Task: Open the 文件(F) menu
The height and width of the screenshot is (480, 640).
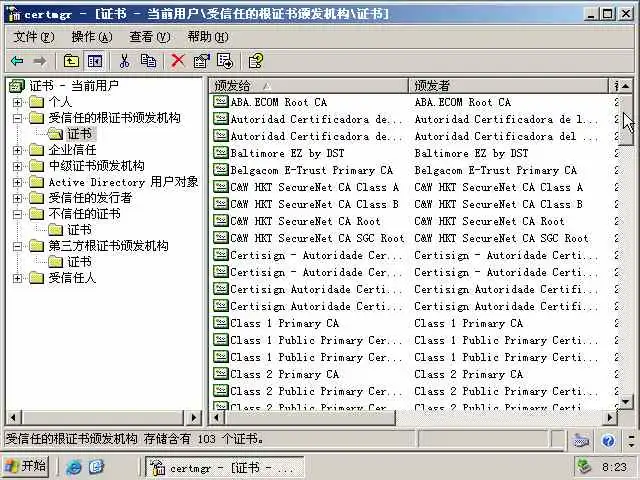Action: click(33, 37)
